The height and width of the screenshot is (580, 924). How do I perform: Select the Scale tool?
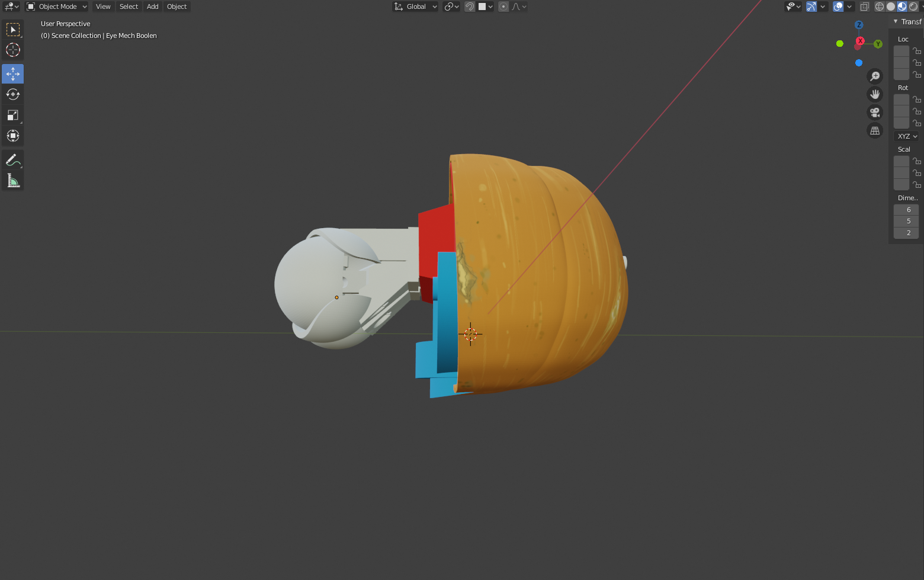coord(13,115)
